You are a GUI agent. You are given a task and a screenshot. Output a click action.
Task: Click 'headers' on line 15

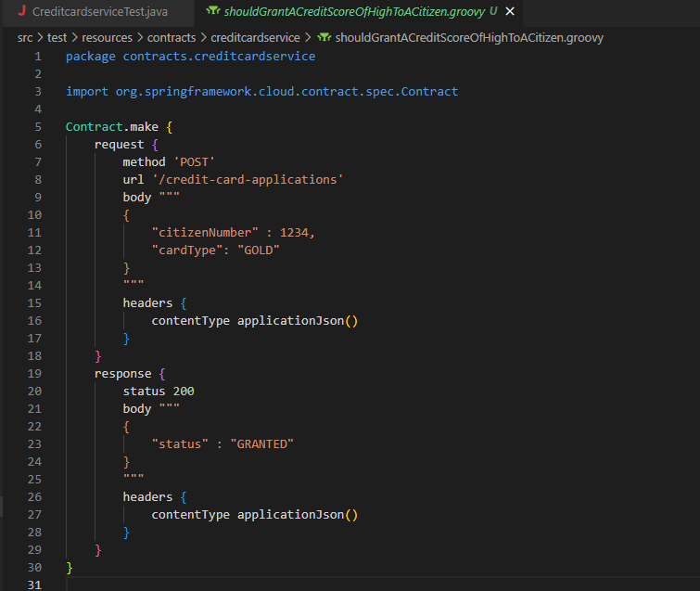(147, 303)
